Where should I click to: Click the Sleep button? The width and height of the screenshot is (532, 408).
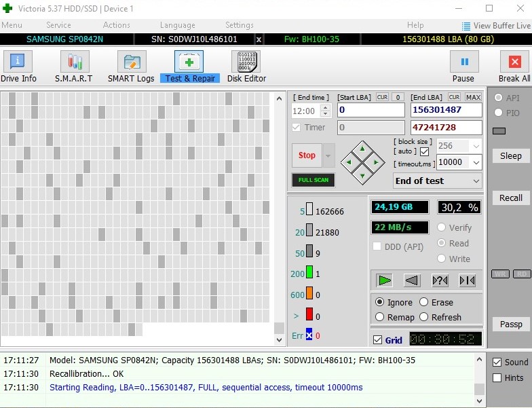click(510, 155)
